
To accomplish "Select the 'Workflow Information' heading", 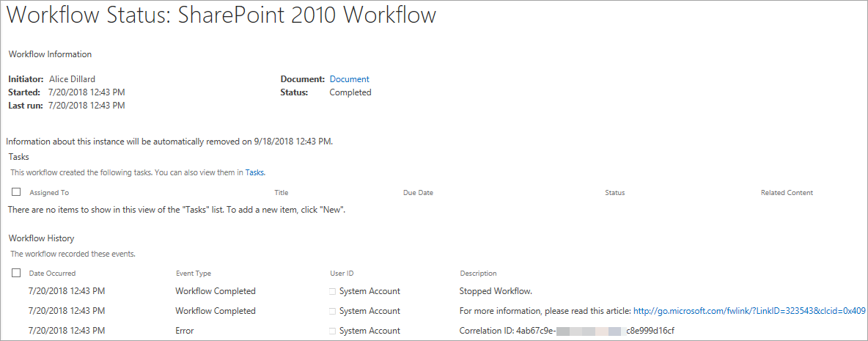I will coord(51,54).
